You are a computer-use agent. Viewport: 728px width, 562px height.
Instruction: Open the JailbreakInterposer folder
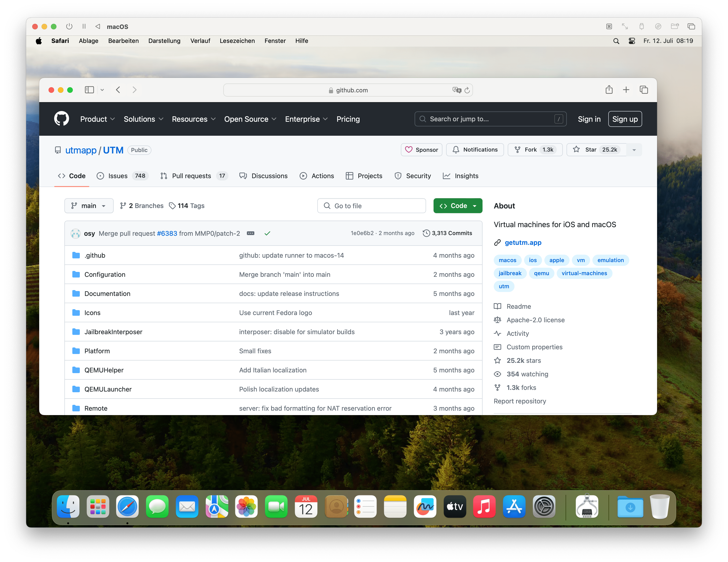pos(113,332)
